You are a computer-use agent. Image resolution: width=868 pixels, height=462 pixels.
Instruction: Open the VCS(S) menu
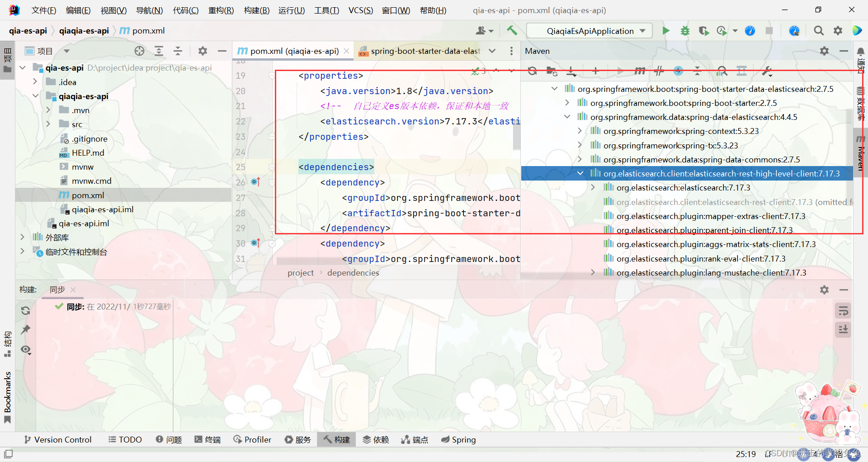(x=360, y=10)
